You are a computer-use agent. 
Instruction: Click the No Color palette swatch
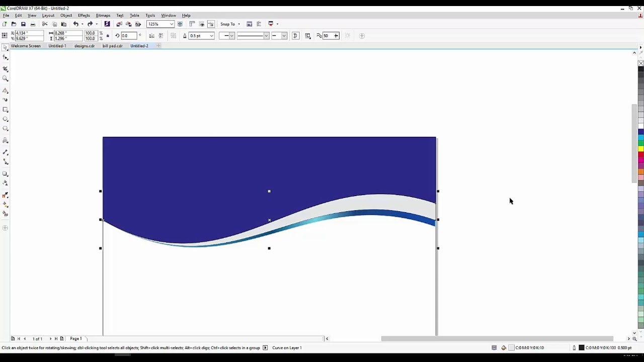pos(641,63)
